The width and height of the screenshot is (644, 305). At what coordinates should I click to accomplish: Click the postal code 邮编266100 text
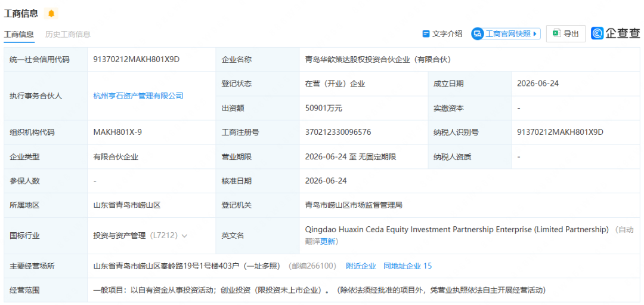point(312,266)
